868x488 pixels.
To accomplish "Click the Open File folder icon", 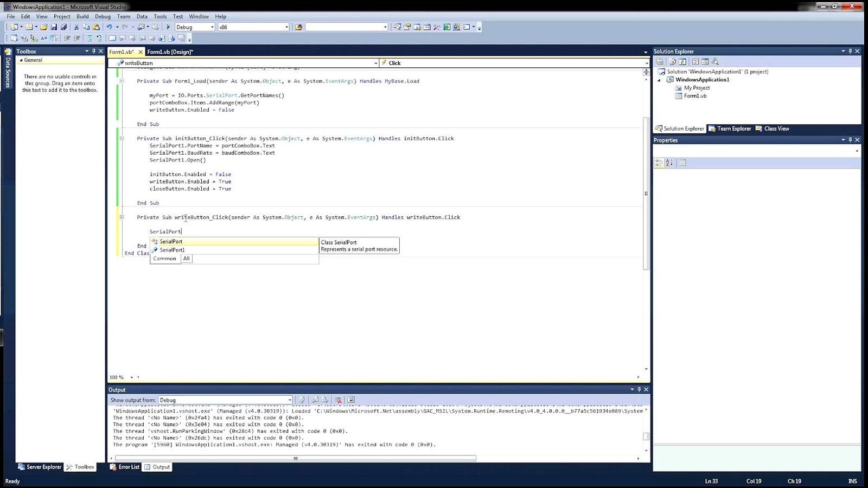I will (44, 27).
